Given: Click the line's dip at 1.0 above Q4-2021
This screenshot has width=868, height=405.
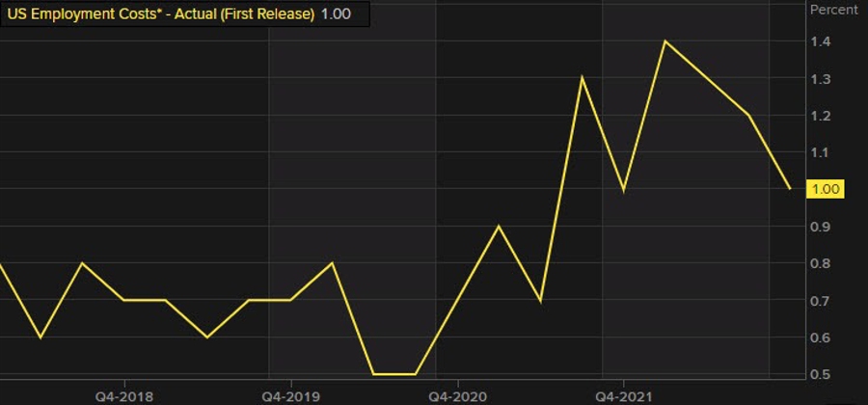Looking at the screenshot, I should pos(624,190).
